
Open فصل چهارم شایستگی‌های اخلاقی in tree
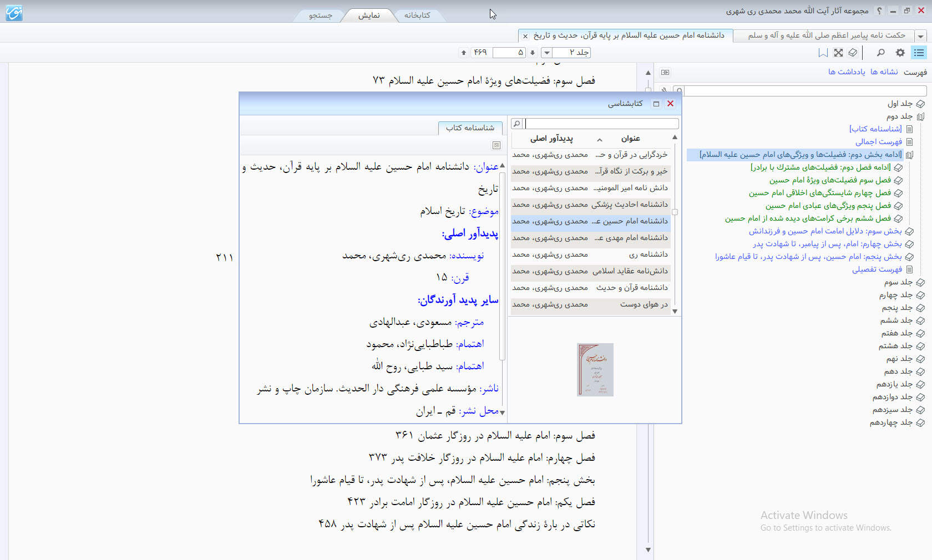(x=820, y=193)
